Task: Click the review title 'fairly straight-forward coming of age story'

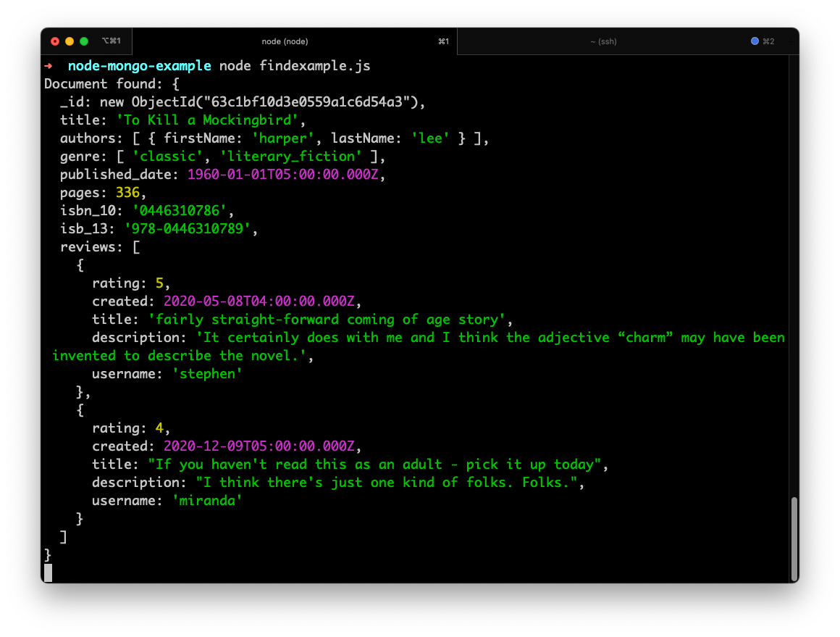Action: [x=327, y=320]
